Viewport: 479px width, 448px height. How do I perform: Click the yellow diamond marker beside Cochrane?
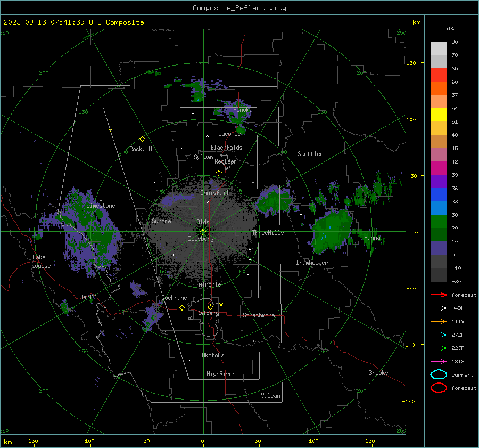tap(182, 307)
